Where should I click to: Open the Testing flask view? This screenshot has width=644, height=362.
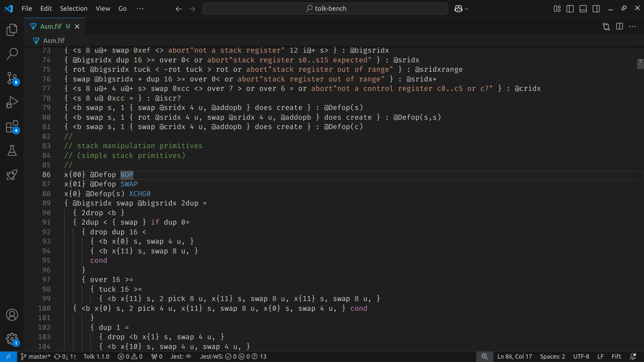(x=12, y=151)
